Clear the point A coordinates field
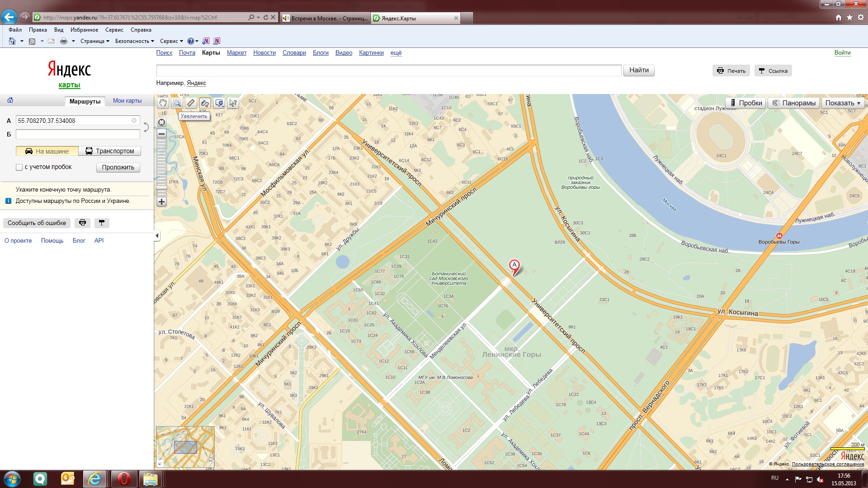868x488 pixels. click(134, 121)
